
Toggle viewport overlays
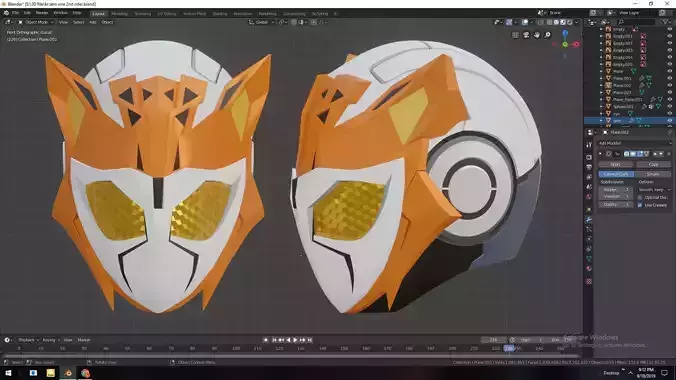pos(525,22)
